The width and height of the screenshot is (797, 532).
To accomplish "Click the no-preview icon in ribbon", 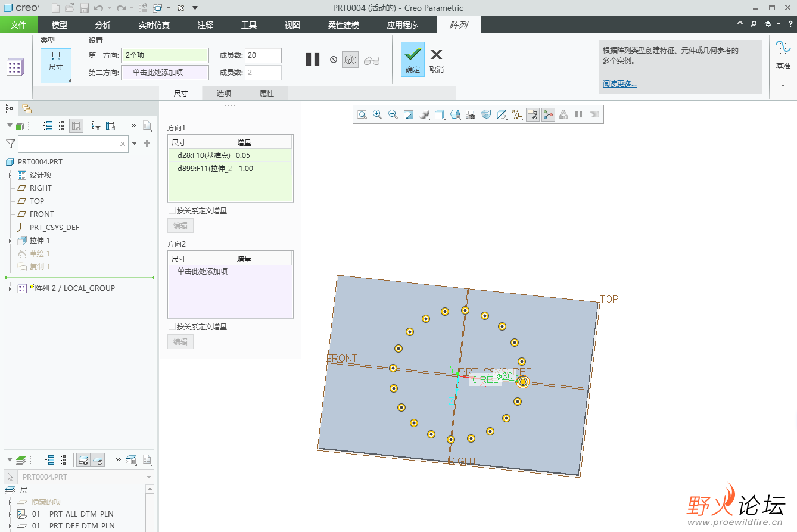I will [334, 60].
